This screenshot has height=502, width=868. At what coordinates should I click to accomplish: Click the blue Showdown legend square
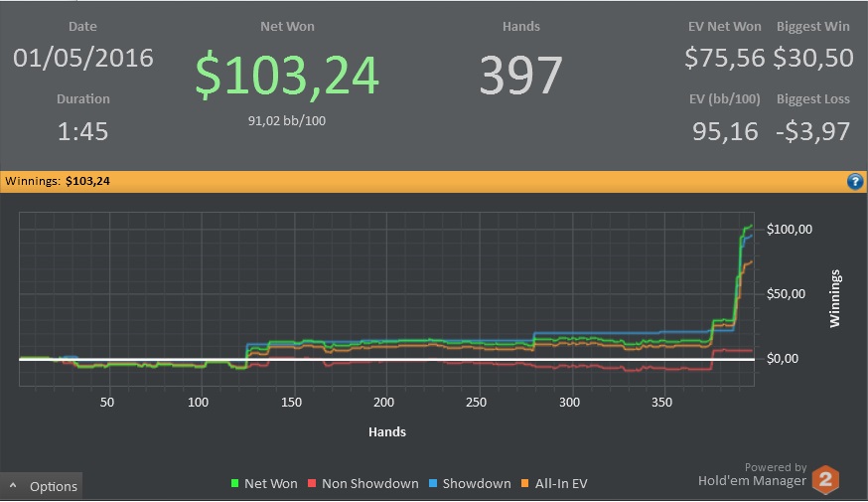(x=433, y=483)
